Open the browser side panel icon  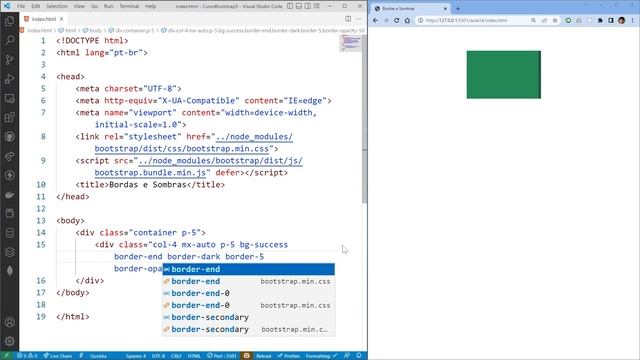point(611,20)
